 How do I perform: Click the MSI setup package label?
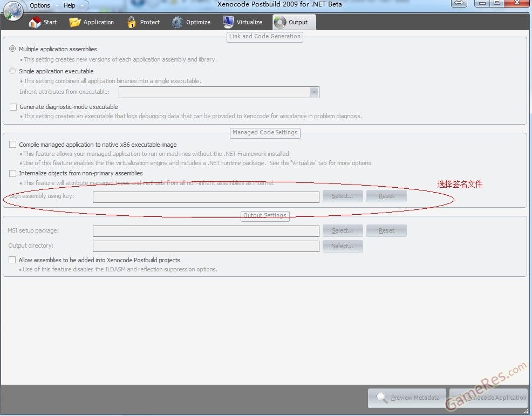tap(33, 231)
